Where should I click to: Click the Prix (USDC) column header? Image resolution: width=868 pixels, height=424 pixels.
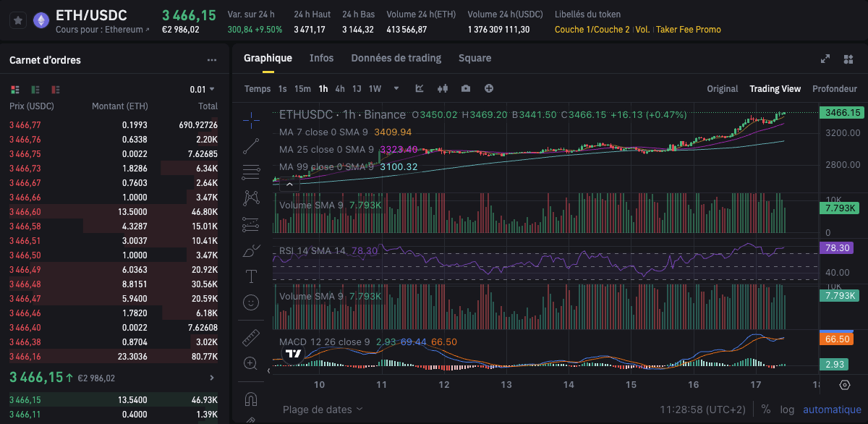[31, 106]
